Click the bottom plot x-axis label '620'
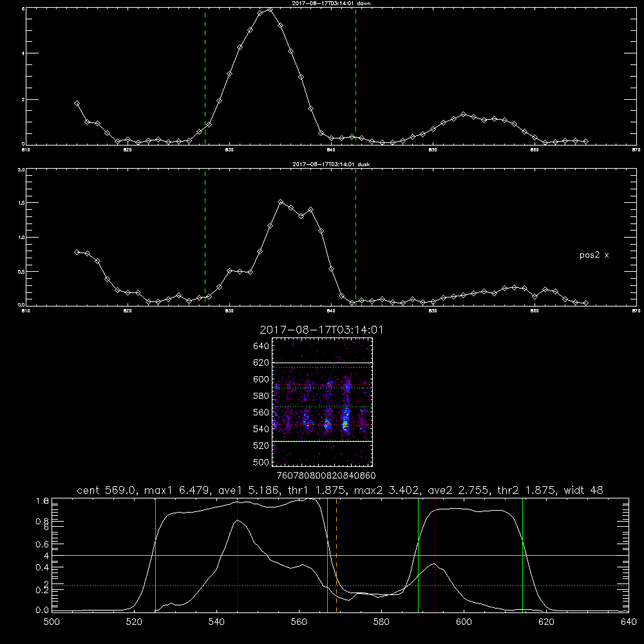 click(x=546, y=622)
